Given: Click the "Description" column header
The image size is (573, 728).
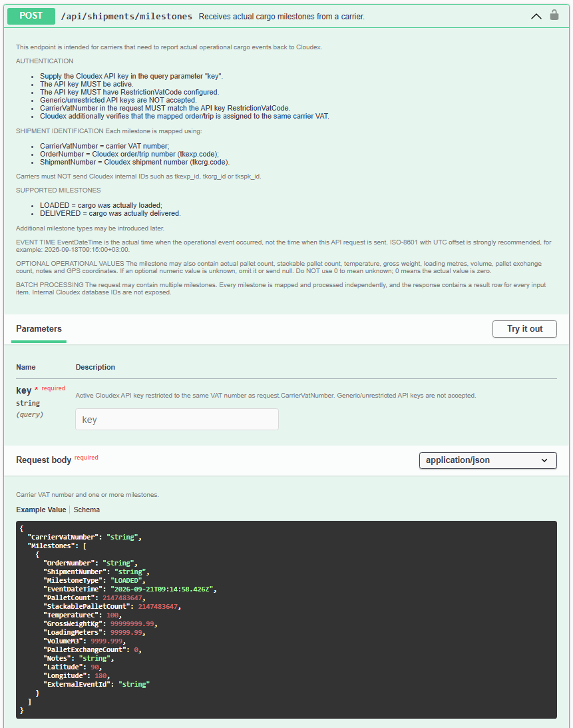Looking at the screenshot, I should (x=95, y=367).
